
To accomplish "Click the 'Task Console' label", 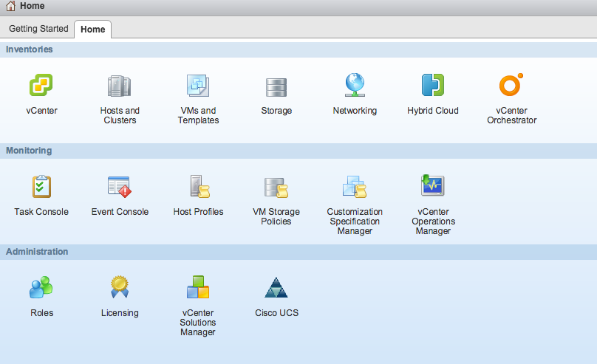I will tap(41, 212).
